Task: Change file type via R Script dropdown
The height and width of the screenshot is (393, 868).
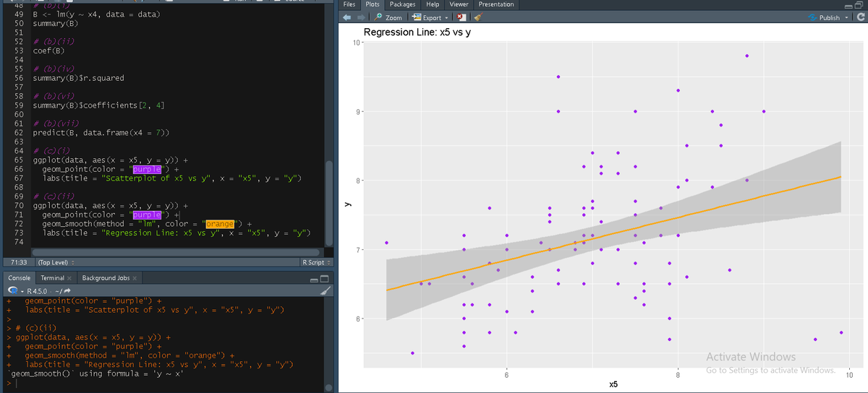Action: coord(315,262)
